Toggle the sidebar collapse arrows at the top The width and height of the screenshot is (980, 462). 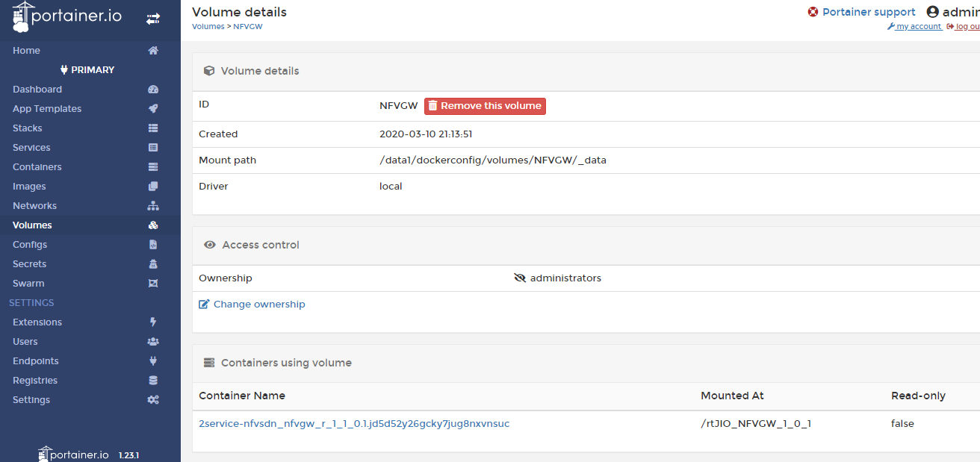pos(153,19)
